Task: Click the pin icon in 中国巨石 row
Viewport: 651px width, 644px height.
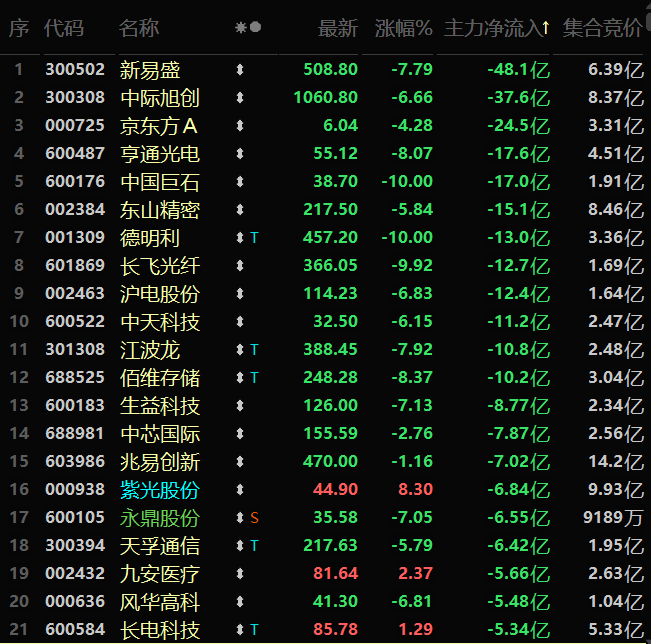Action: [x=240, y=181]
